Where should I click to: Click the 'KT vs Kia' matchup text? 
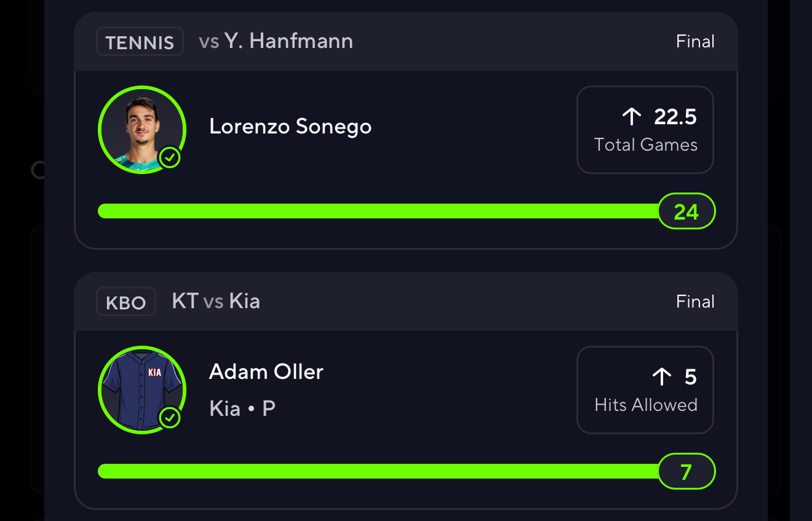(216, 301)
